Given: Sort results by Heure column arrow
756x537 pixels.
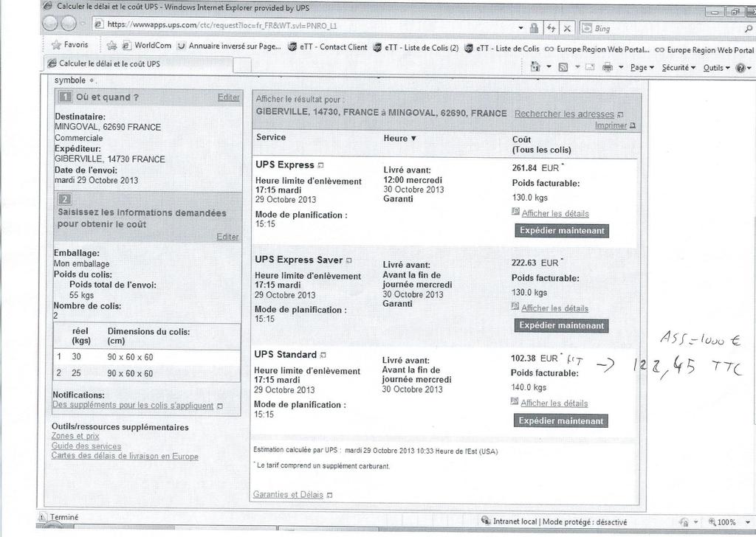Looking at the screenshot, I should [x=413, y=138].
